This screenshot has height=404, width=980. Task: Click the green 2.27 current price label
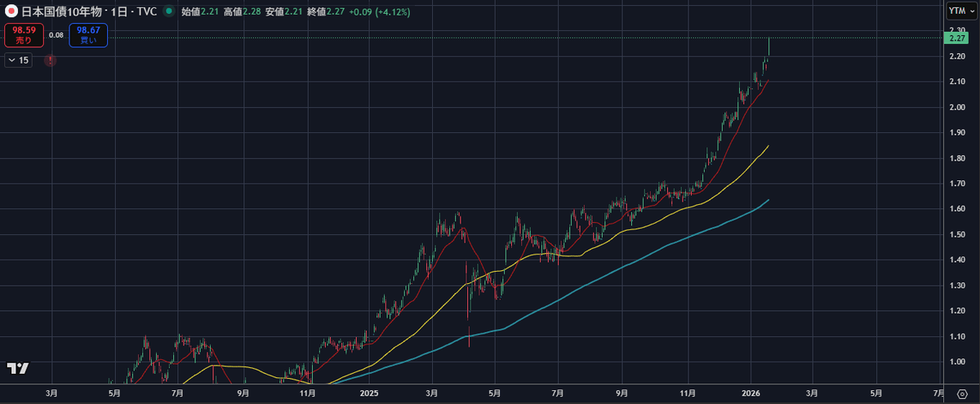point(954,38)
